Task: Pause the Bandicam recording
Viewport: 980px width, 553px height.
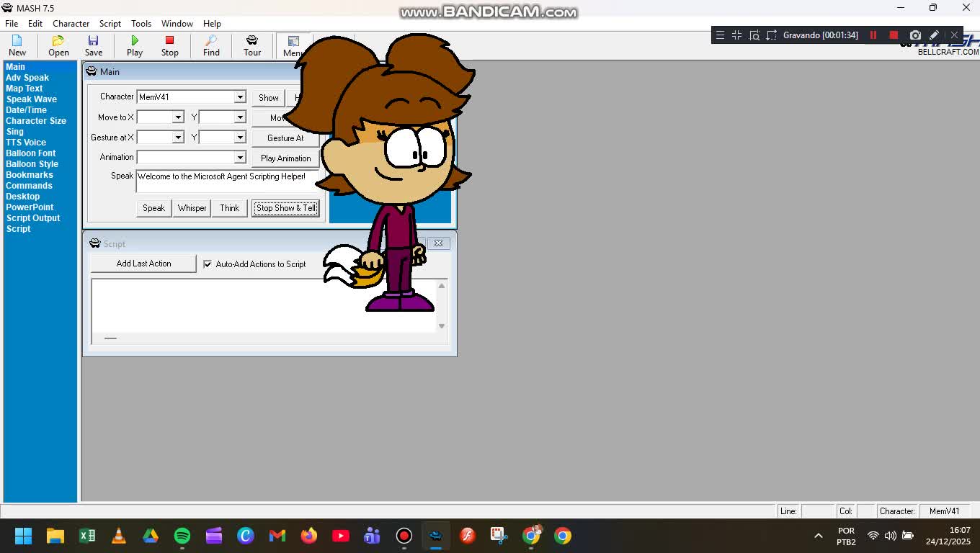Action: tap(873, 35)
